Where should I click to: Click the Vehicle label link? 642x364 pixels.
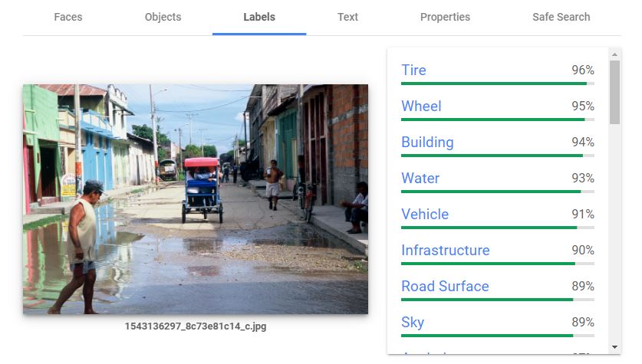click(x=425, y=214)
